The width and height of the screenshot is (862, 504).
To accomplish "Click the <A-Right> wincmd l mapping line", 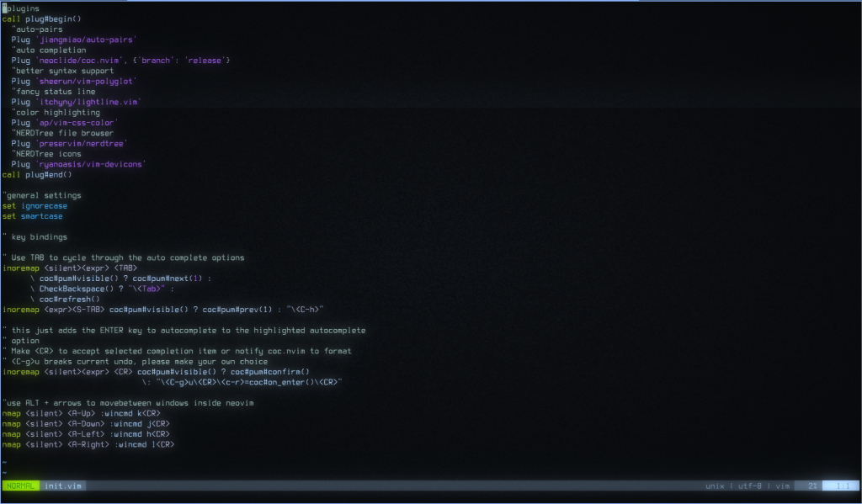I will (88, 444).
